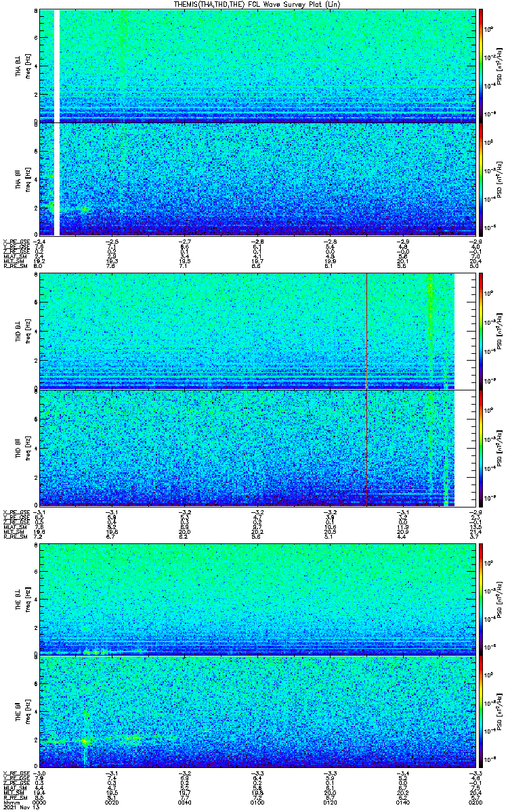Click the THD B-perp panel color bar

[x=480, y=331]
